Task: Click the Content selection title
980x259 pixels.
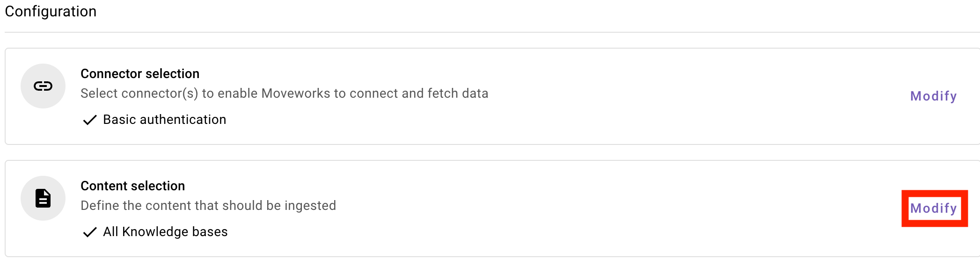Action: coord(132,186)
